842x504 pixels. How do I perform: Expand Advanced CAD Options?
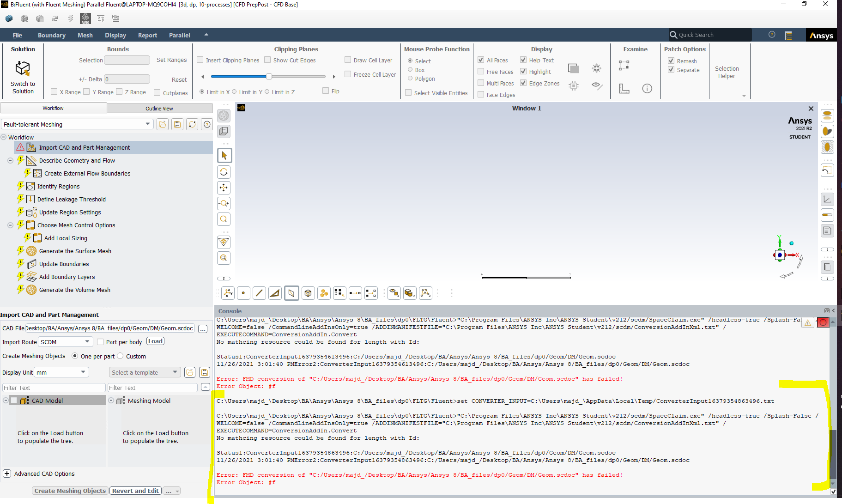7,474
